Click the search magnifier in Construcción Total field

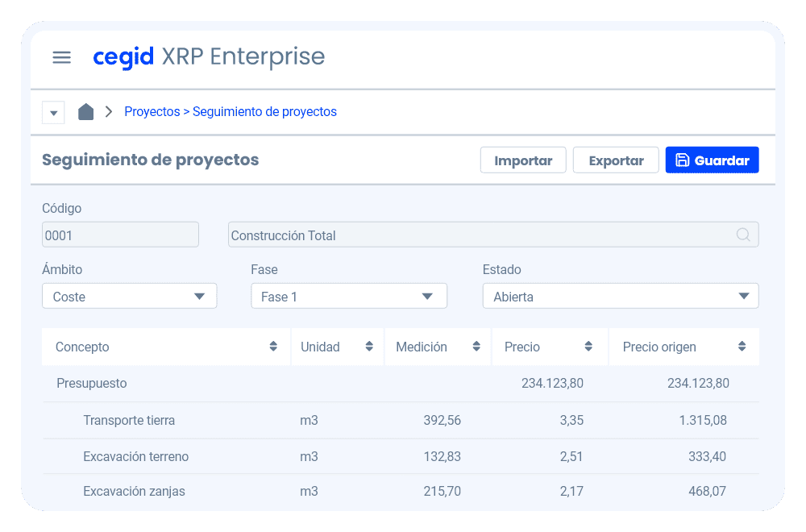[743, 235]
